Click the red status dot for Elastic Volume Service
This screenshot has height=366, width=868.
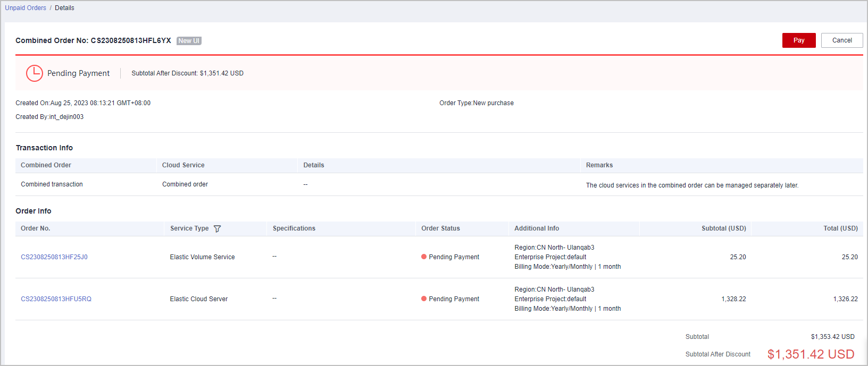pos(424,257)
